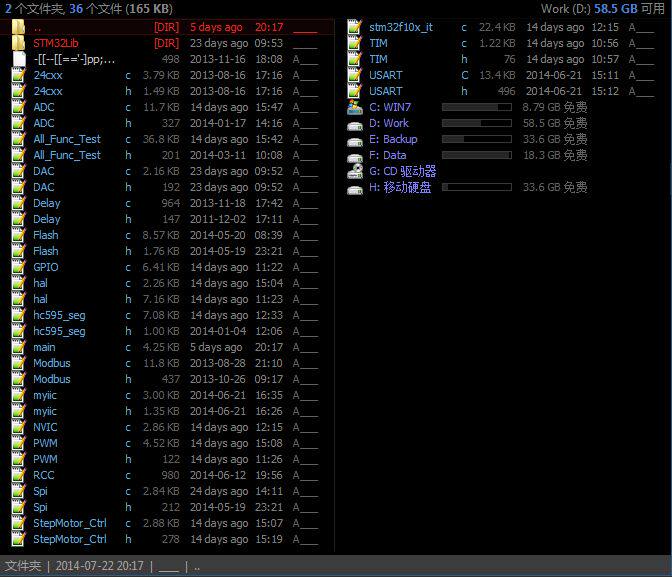Viewport: 672px width, 577px height.
Task: Select the blank file icon above 24cxx
Action: click(18, 59)
